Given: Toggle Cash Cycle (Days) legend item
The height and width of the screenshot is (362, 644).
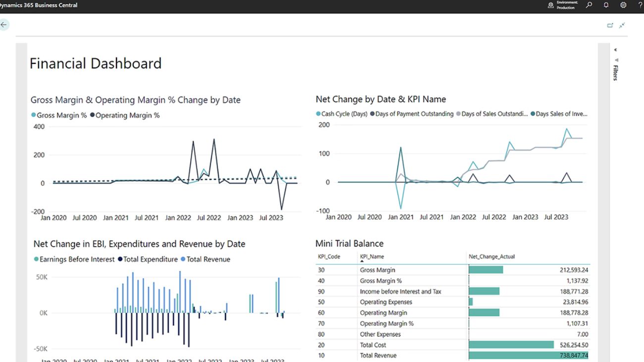Looking at the screenshot, I should click(342, 114).
